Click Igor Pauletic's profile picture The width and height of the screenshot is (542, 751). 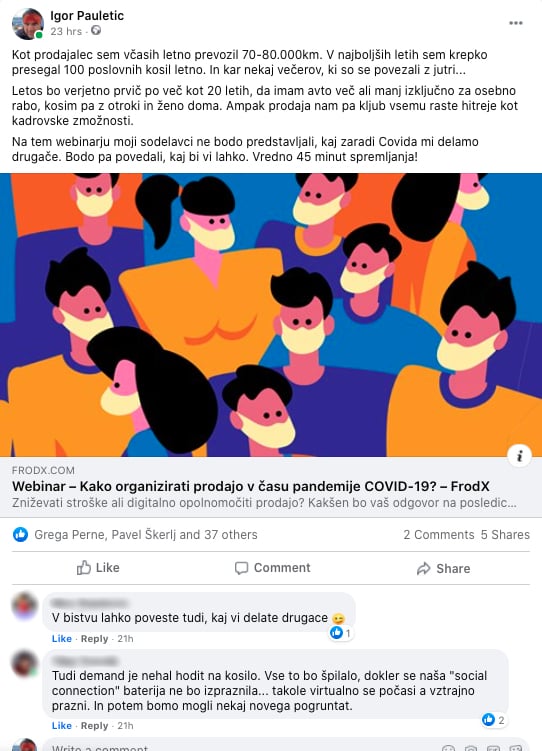(28, 23)
